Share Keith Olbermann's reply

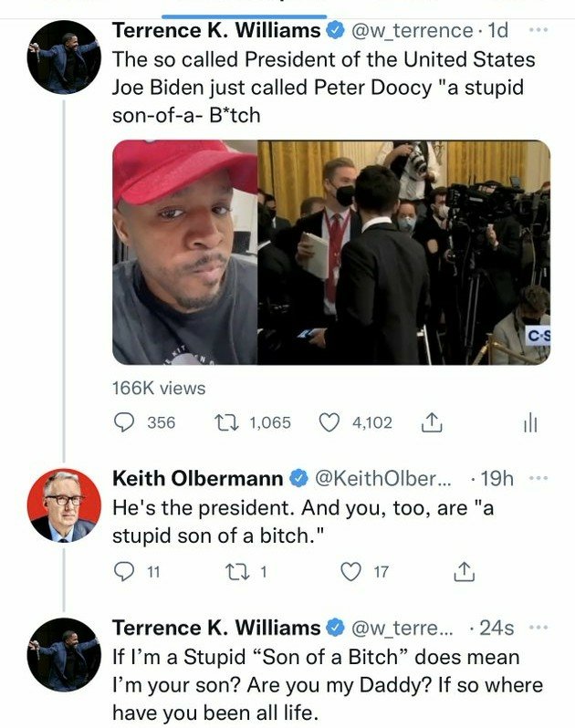coord(464,571)
